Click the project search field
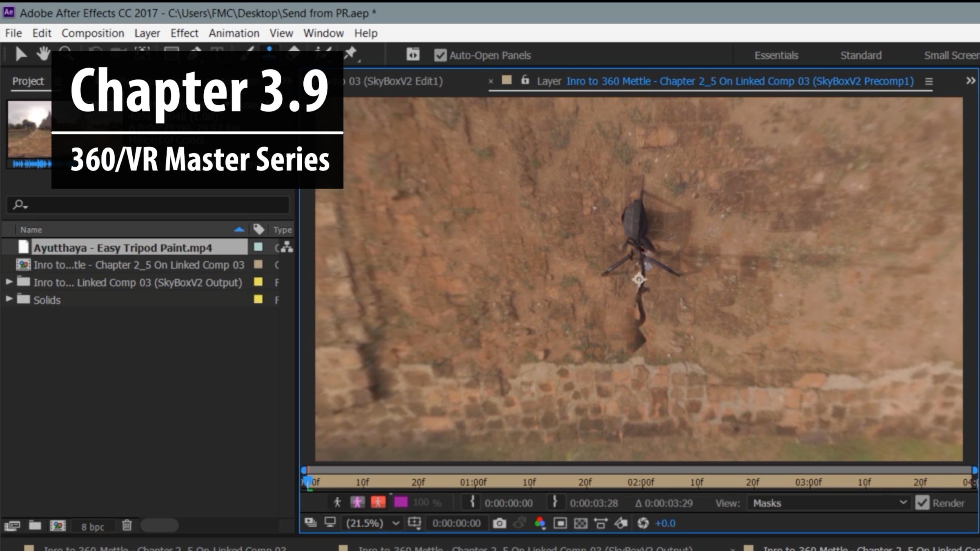This screenshot has height=551, width=980. 148,204
